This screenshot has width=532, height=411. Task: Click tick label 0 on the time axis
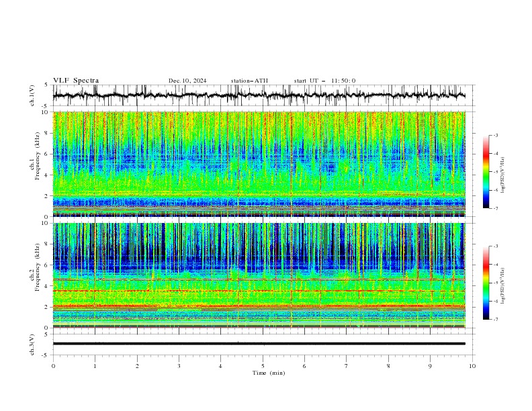(53, 366)
